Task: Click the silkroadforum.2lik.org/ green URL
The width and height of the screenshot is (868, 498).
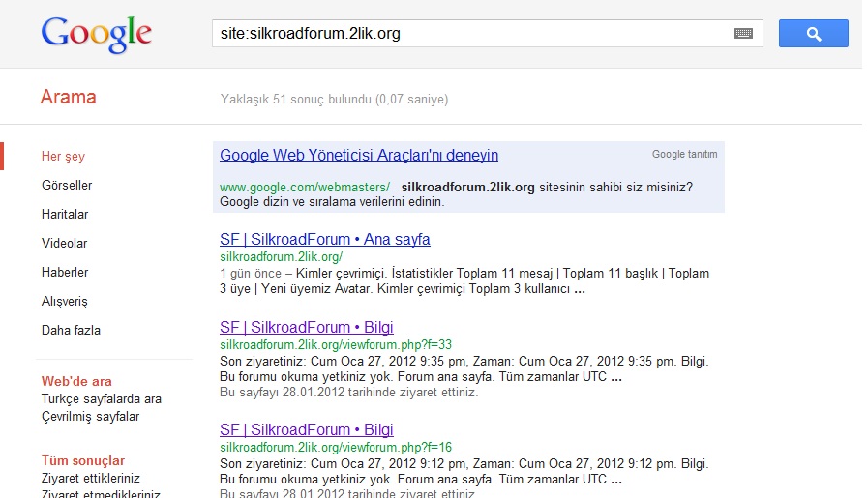Action: (282, 257)
